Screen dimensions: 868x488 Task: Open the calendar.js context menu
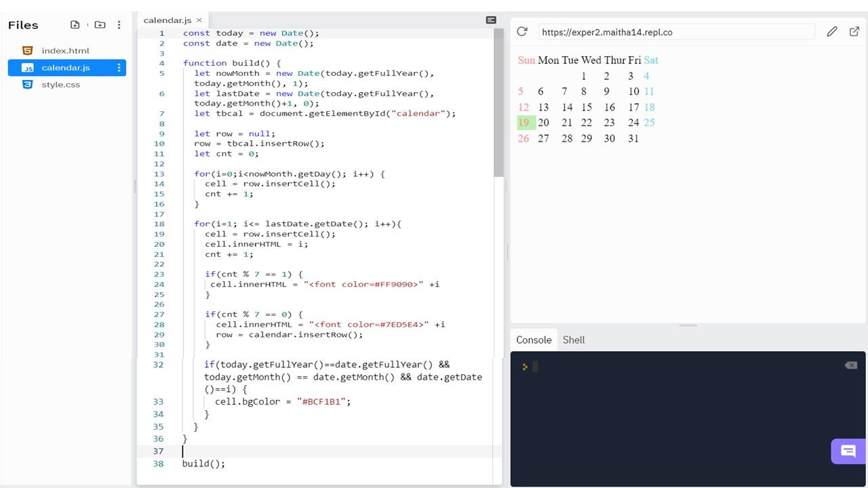tap(119, 67)
